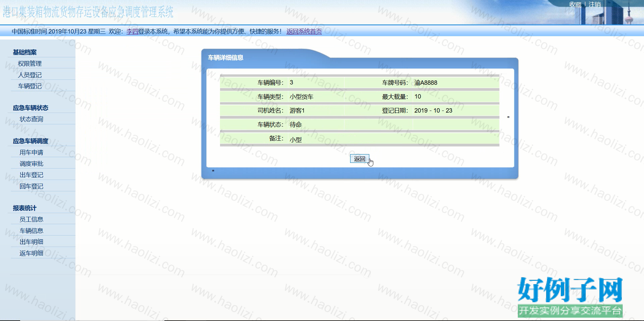Click the 车辆编号 value 3

tap(291, 82)
